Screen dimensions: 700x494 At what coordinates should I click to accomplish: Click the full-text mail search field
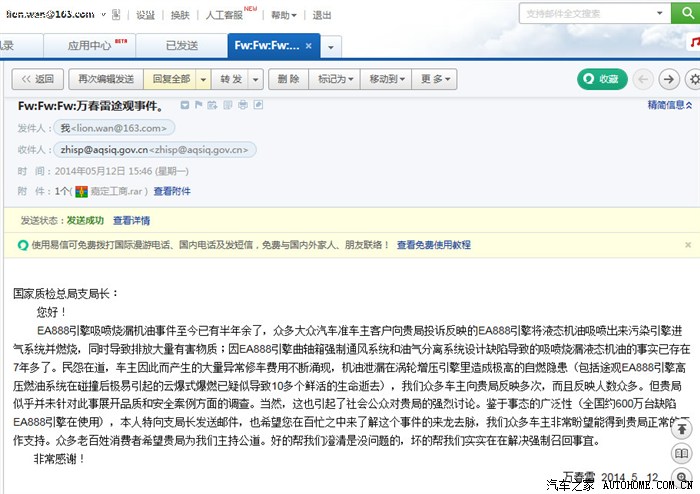[595, 13]
